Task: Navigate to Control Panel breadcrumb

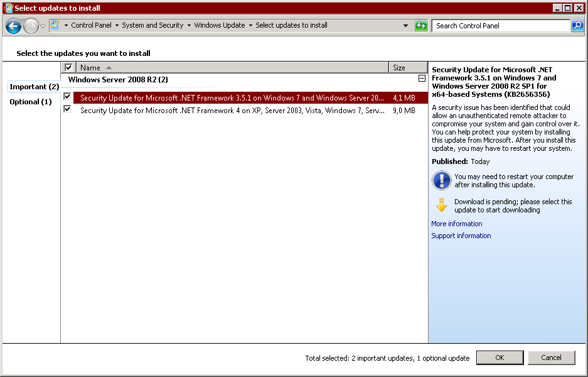Action: pyautogui.click(x=91, y=25)
